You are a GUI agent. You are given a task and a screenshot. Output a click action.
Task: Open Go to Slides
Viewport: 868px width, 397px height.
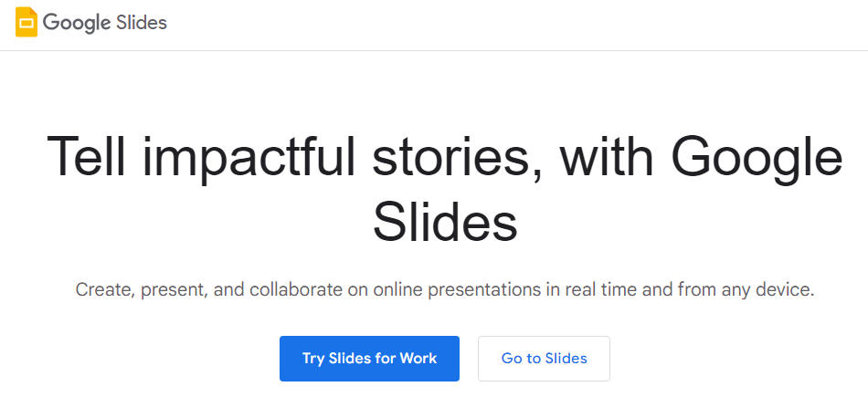(544, 359)
